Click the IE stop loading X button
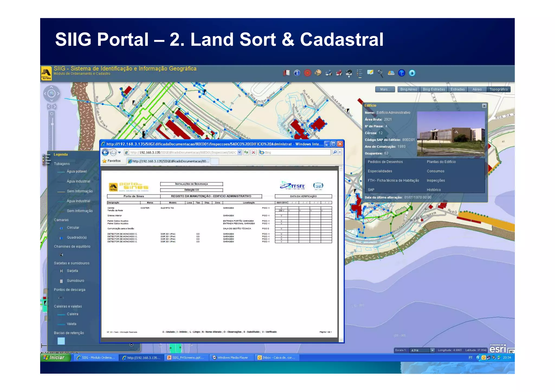555x392 pixels. pos(253,152)
